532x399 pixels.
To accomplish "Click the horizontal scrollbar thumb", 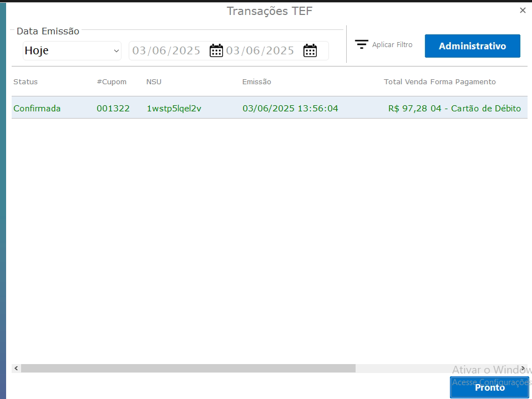I will (188, 369).
